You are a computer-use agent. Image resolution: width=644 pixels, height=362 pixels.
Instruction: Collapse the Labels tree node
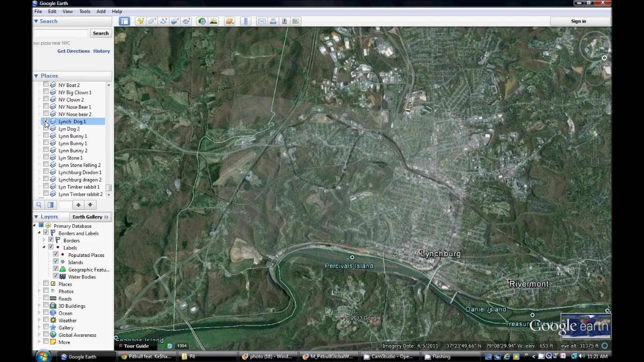[44, 247]
